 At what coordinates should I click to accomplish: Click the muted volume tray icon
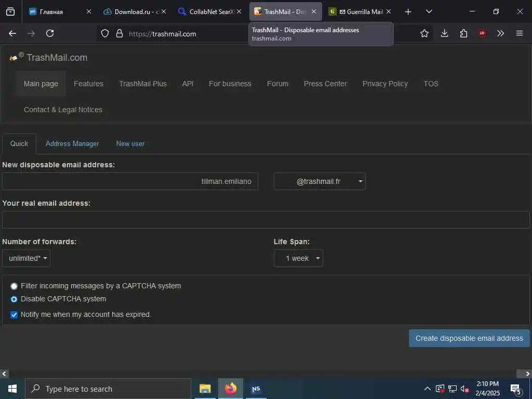(x=465, y=389)
